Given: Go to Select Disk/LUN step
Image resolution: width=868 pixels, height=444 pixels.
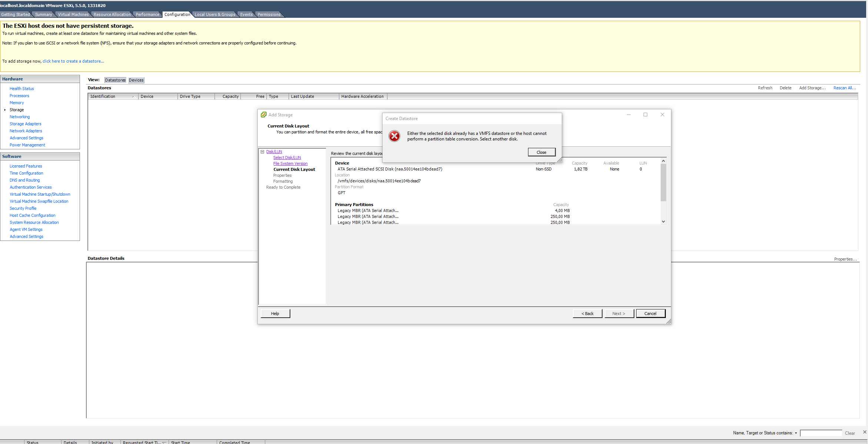Looking at the screenshot, I should point(287,158).
